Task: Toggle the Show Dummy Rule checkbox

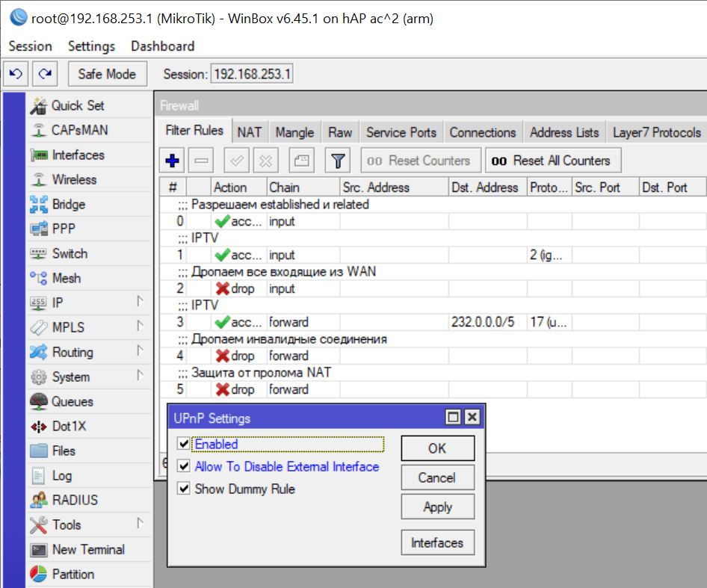Action: [x=184, y=489]
